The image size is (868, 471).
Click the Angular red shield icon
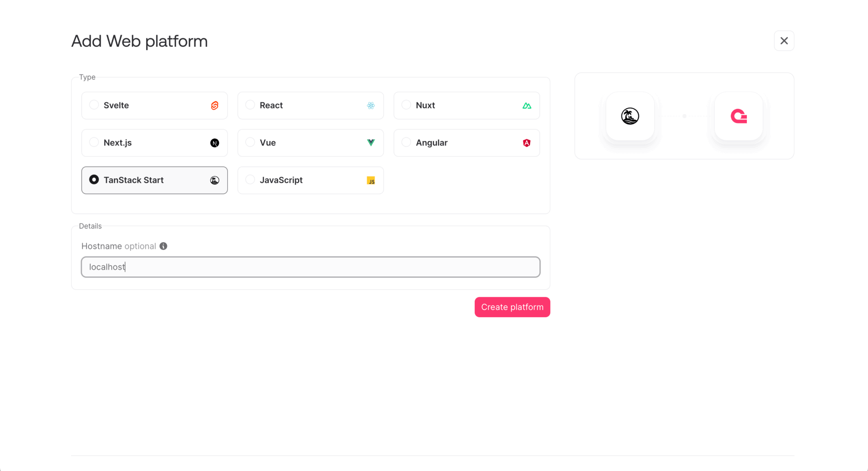click(x=527, y=143)
